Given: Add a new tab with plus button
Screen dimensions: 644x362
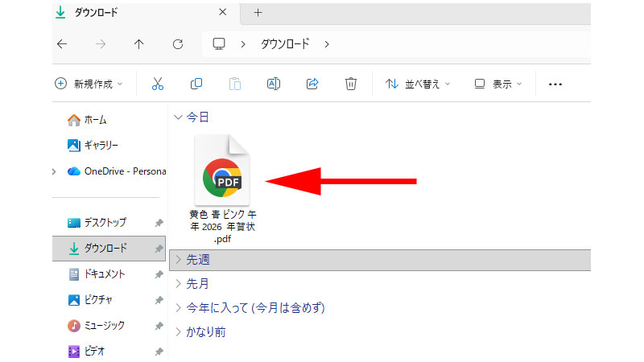Looking at the screenshot, I should [x=258, y=13].
